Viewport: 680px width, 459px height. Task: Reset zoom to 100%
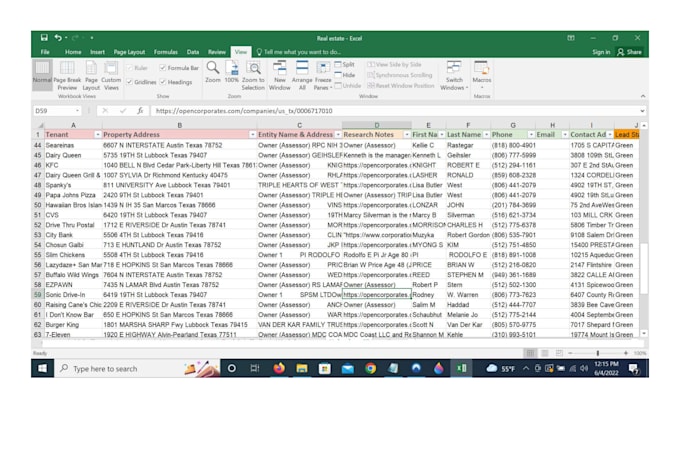point(232,72)
